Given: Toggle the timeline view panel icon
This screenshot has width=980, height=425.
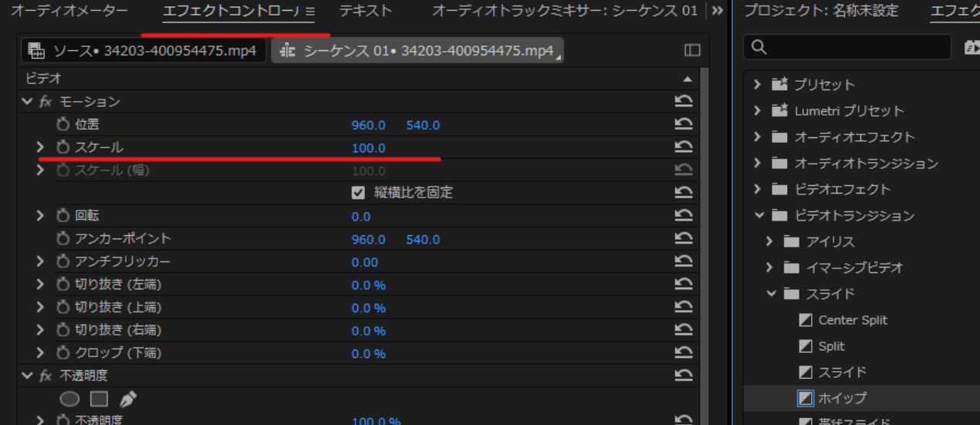Looking at the screenshot, I should (x=692, y=50).
